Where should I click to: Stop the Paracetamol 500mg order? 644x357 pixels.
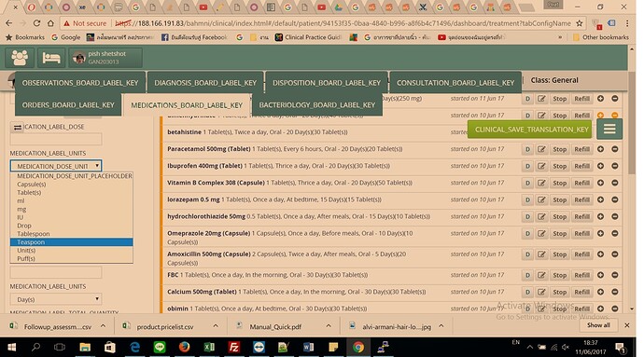(x=559, y=149)
